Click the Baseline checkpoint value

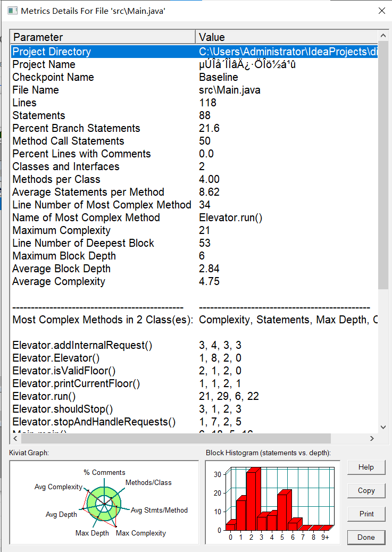coord(219,77)
